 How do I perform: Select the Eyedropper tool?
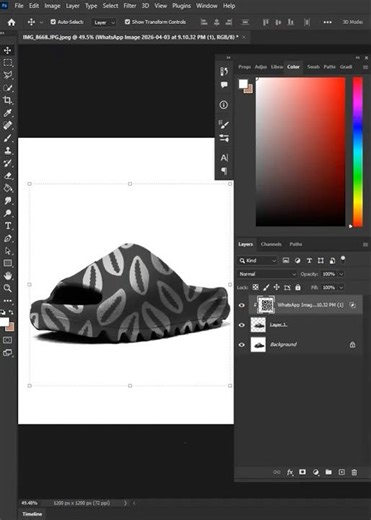(7, 113)
